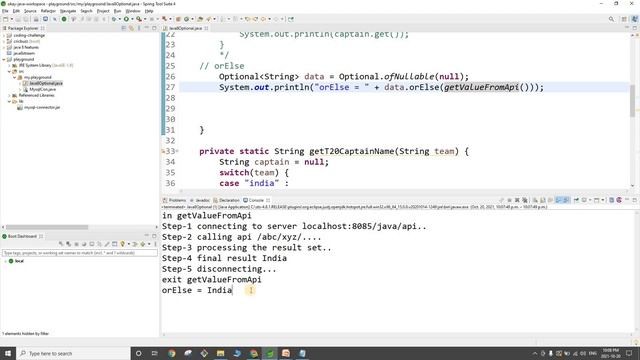This screenshot has height=360, width=640.
Task: Click the New Java Package icon
Action: (178, 19)
